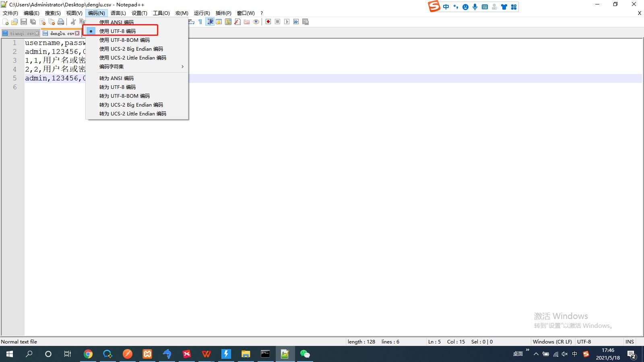Open Sogou skin shirt icon
This screenshot has width=644, height=362.
pos(504,7)
